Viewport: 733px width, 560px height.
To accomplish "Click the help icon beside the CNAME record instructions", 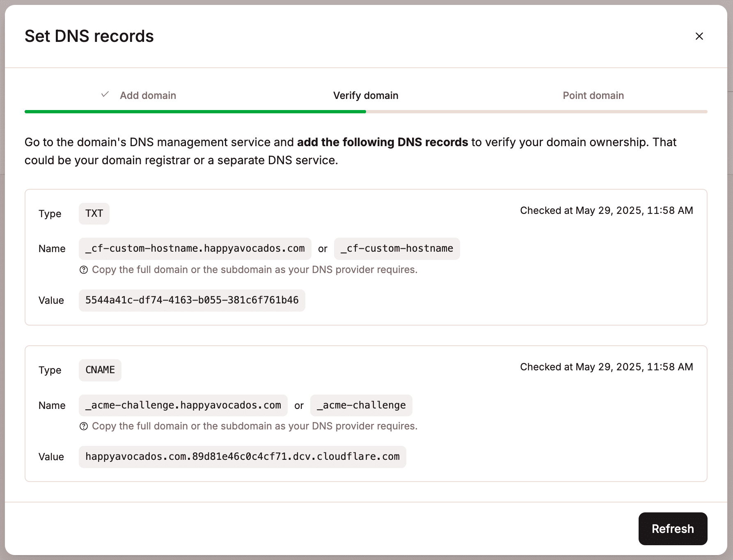I will 84,426.
